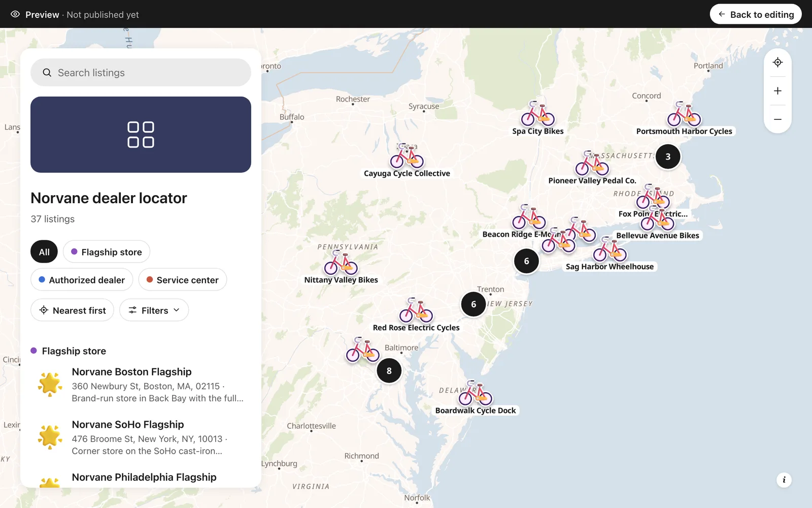Click the locate-me crosshair map control
Screen dimensions: 812x508
tap(777, 62)
